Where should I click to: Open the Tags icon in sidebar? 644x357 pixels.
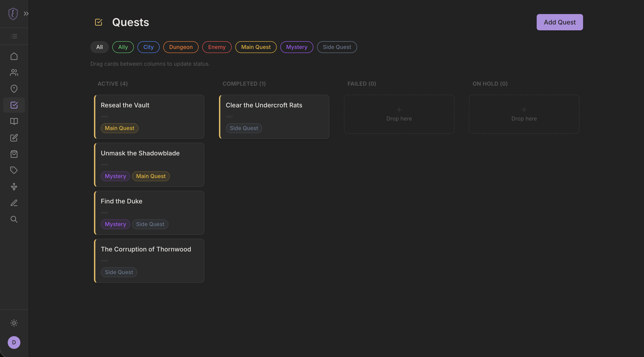click(x=14, y=170)
